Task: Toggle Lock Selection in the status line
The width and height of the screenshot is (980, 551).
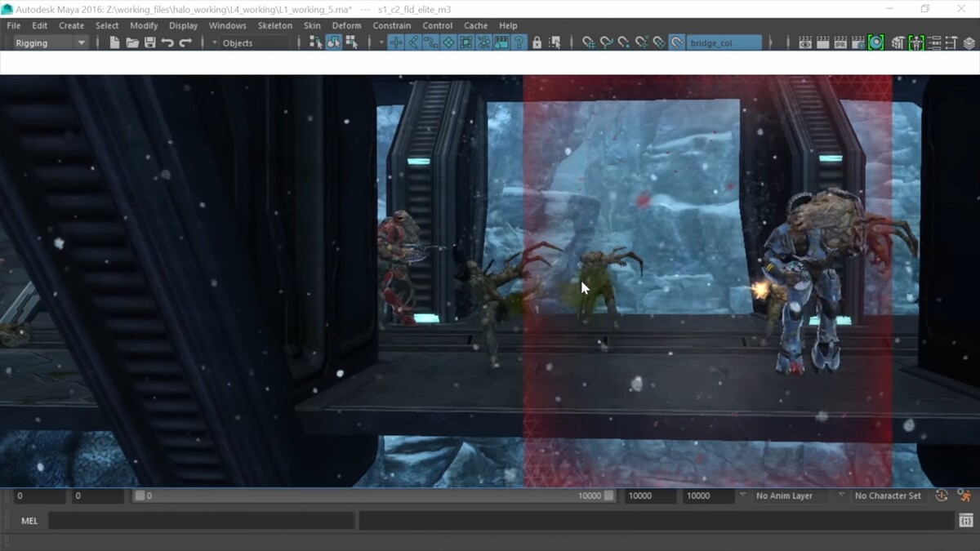Action: 537,42
